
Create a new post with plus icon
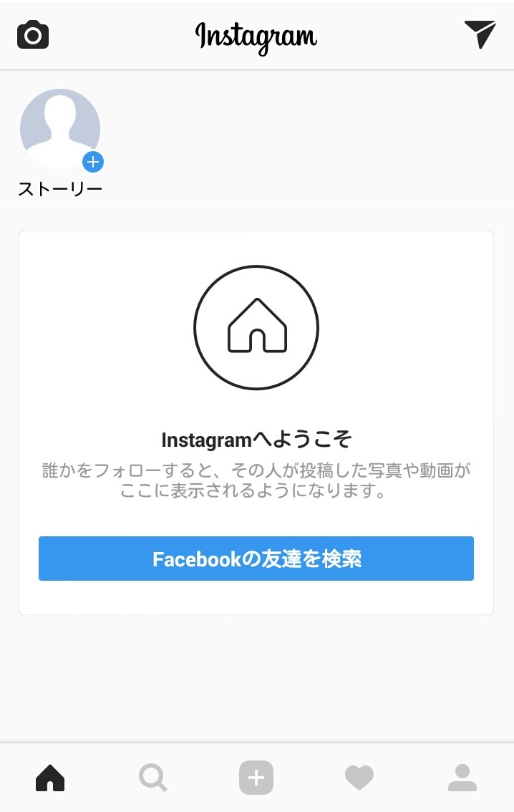coord(256,778)
